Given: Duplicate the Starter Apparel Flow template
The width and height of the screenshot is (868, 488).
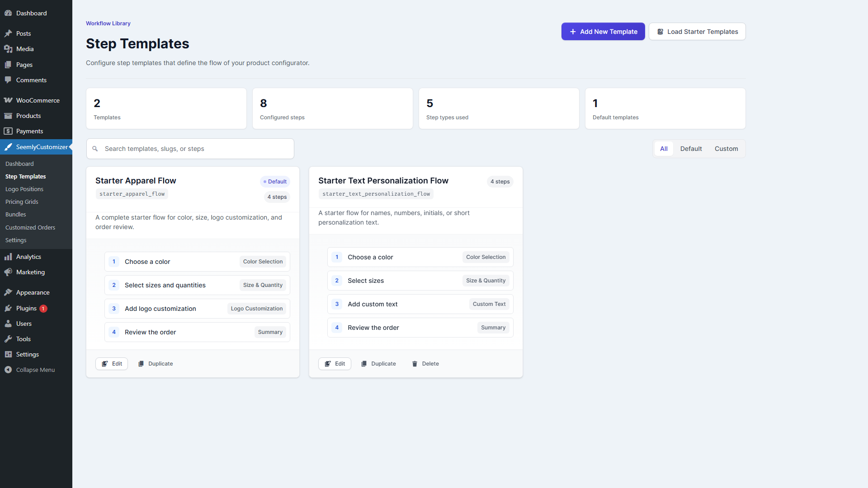Looking at the screenshot, I should 156,364.
